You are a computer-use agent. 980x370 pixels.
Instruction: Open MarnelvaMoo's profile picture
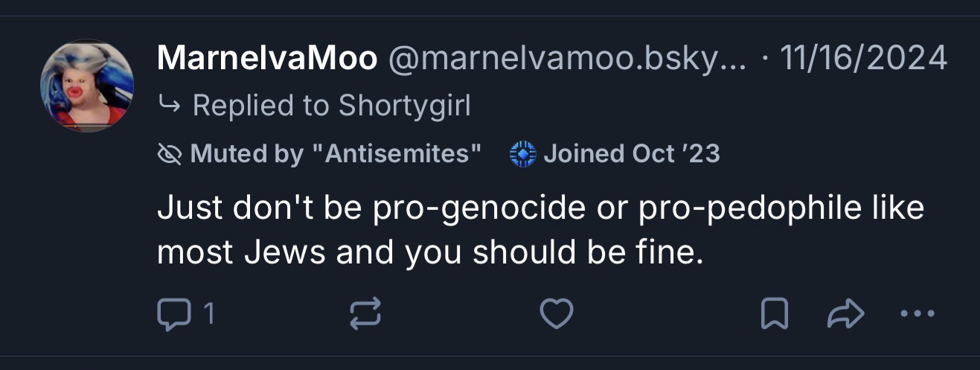point(87,86)
